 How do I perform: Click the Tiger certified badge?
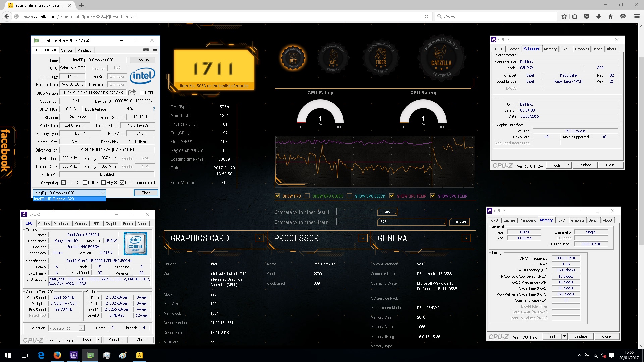(380, 58)
